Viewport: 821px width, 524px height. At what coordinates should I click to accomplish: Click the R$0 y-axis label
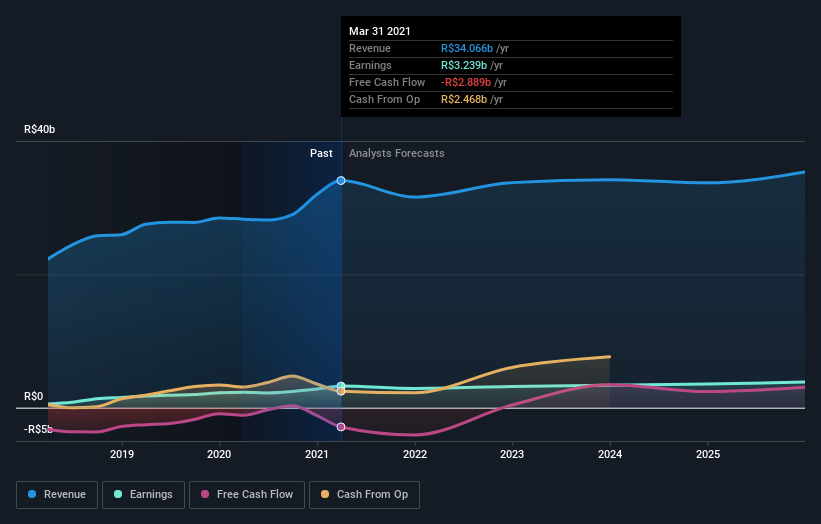(x=34, y=396)
